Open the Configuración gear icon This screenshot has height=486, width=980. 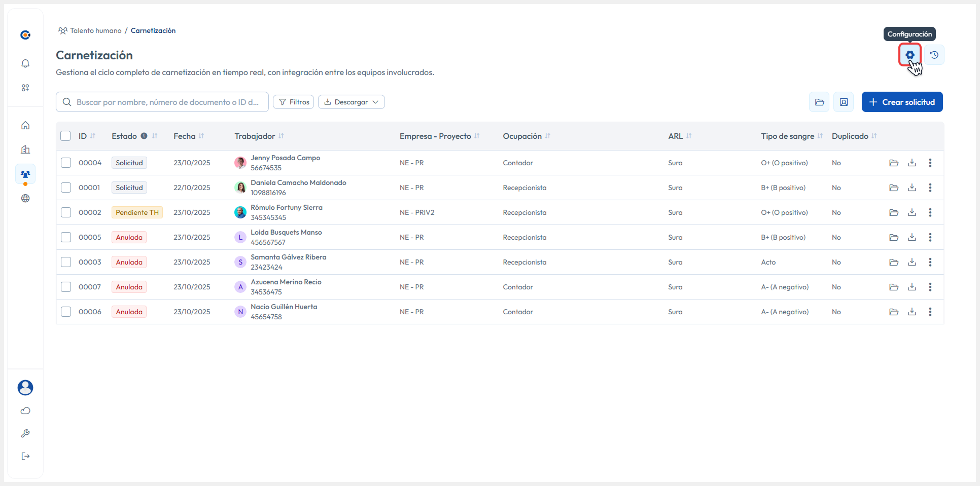pyautogui.click(x=909, y=54)
